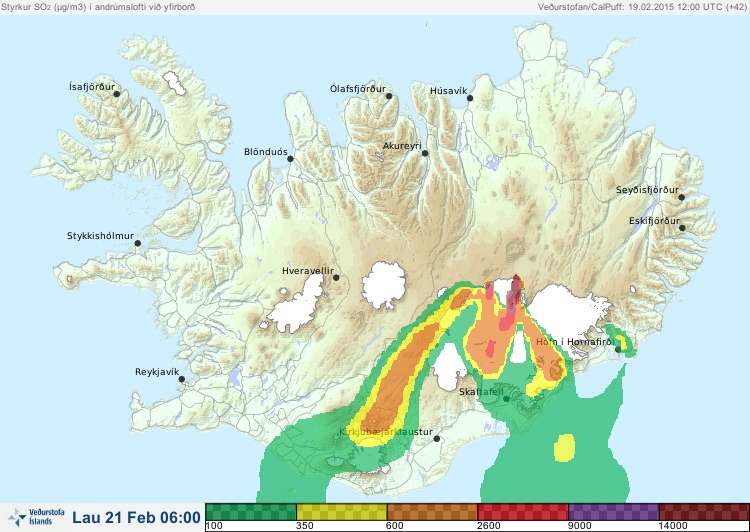Click the legend value '2600'
Image resolution: width=750 pixels, height=532 pixels.
[x=488, y=526]
